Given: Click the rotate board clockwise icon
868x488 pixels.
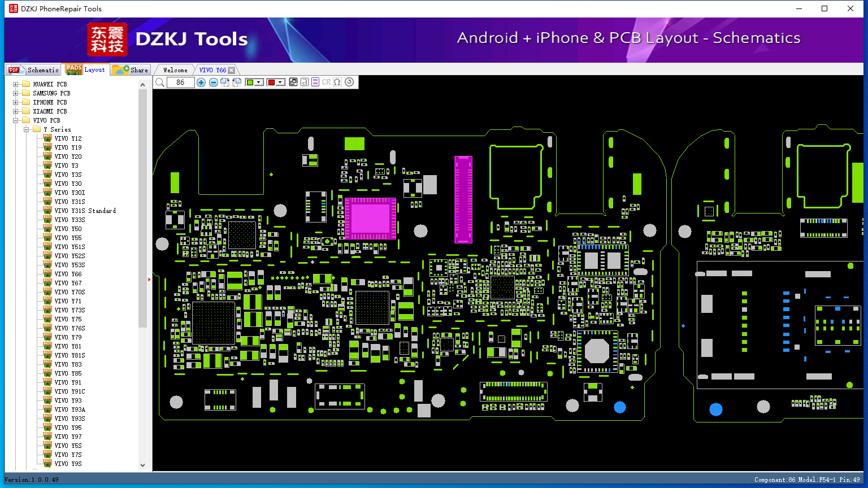Looking at the screenshot, I should coord(225,82).
